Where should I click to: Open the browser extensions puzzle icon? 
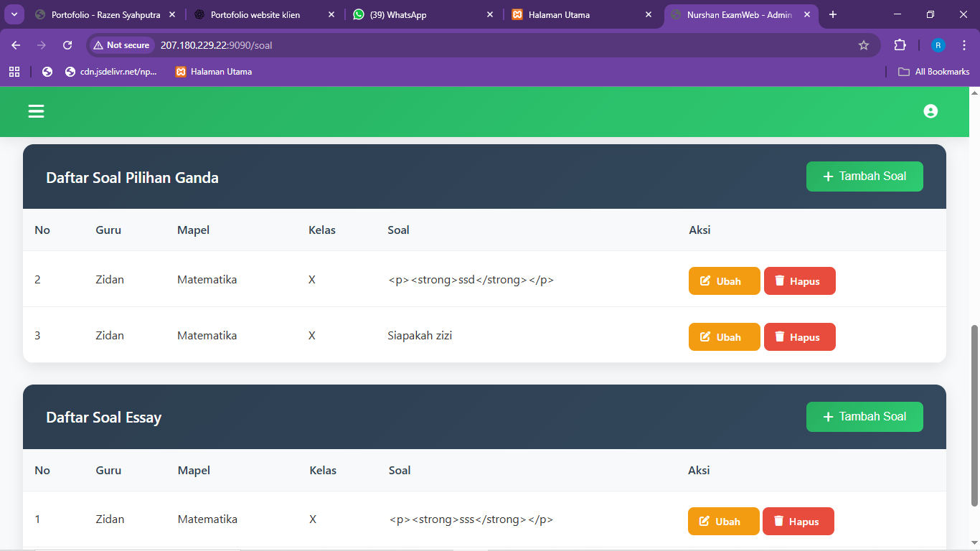(900, 44)
